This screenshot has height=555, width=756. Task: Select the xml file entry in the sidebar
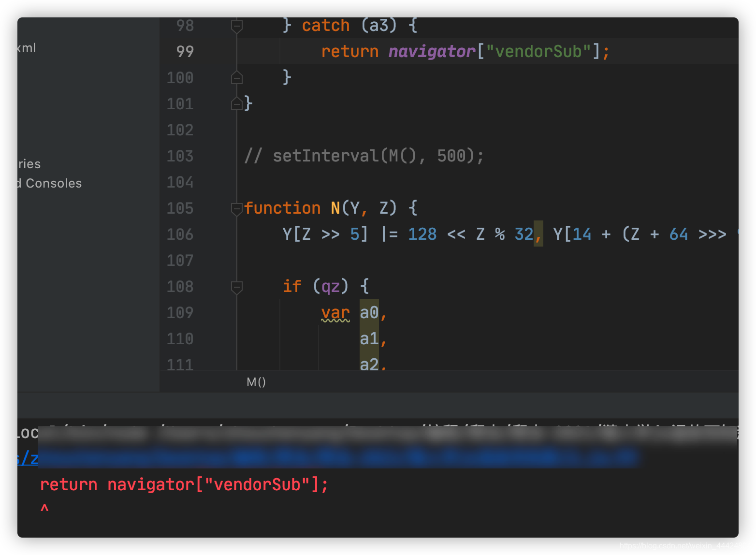tap(27, 48)
